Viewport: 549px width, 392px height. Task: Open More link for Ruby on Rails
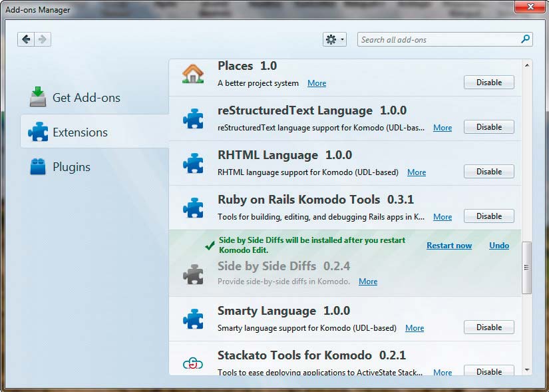pyautogui.click(x=443, y=216)
